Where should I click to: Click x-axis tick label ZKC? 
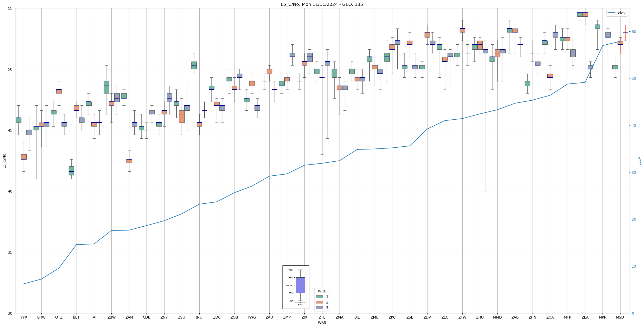[x=392, y=317]
